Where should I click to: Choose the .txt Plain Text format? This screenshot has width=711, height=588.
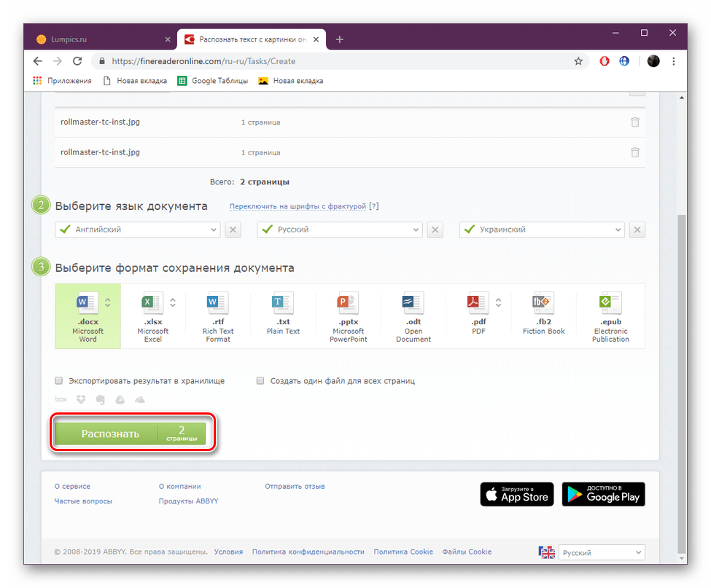pos(283,316)
